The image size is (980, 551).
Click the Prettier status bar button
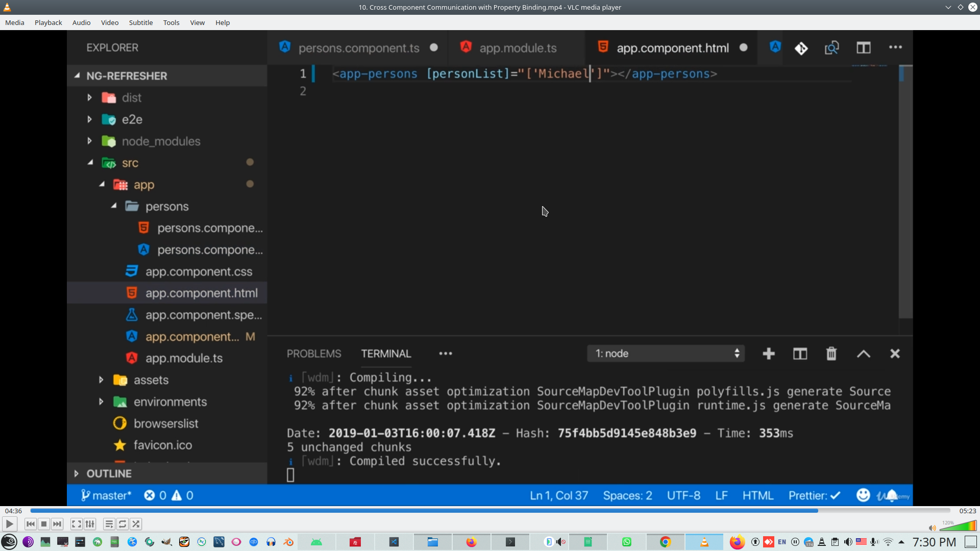(814, 495)
